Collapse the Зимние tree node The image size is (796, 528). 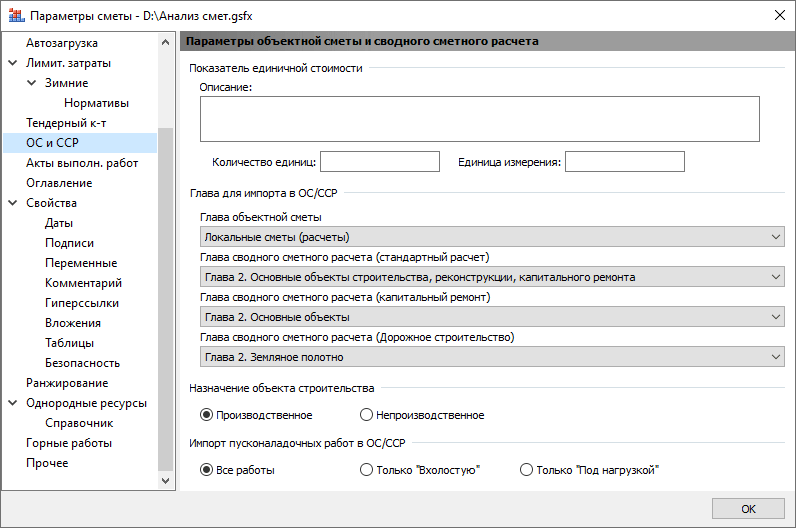pyautogui.click(x=31, y=83)
